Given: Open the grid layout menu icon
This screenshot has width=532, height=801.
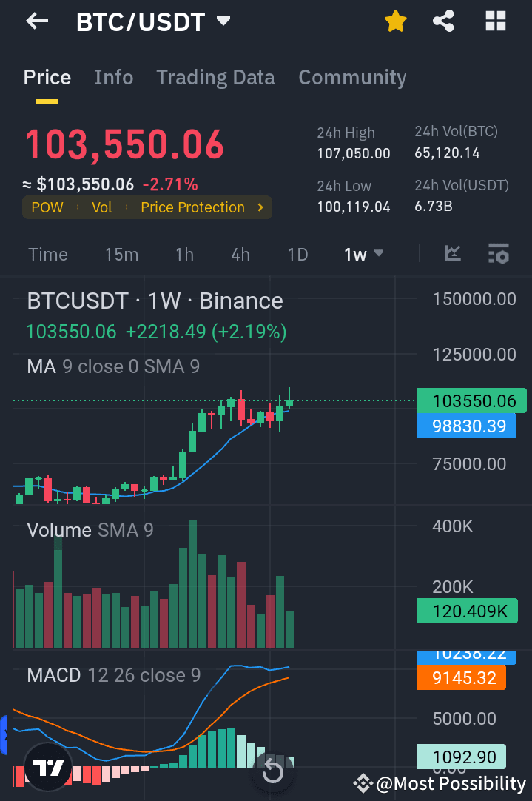Looking at the screenshot, I should (x=495, y=21).
